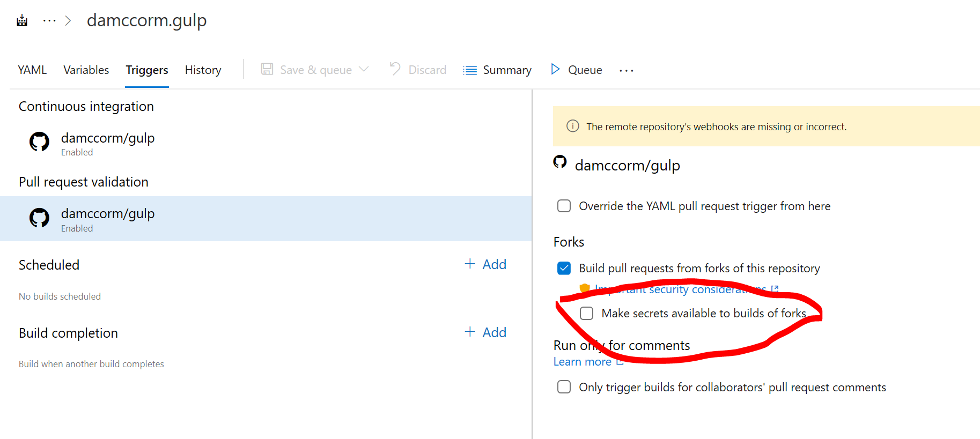This screenshot has width=980, height=439.
Task: Expand the Save & queue dropdown arrow
Action: 364,69
